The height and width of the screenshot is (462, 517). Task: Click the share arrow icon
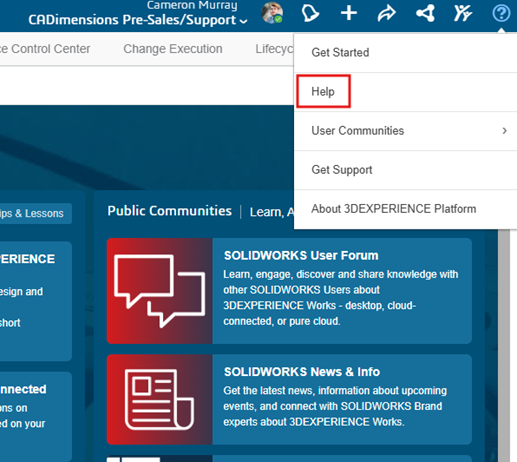point(387,13)
